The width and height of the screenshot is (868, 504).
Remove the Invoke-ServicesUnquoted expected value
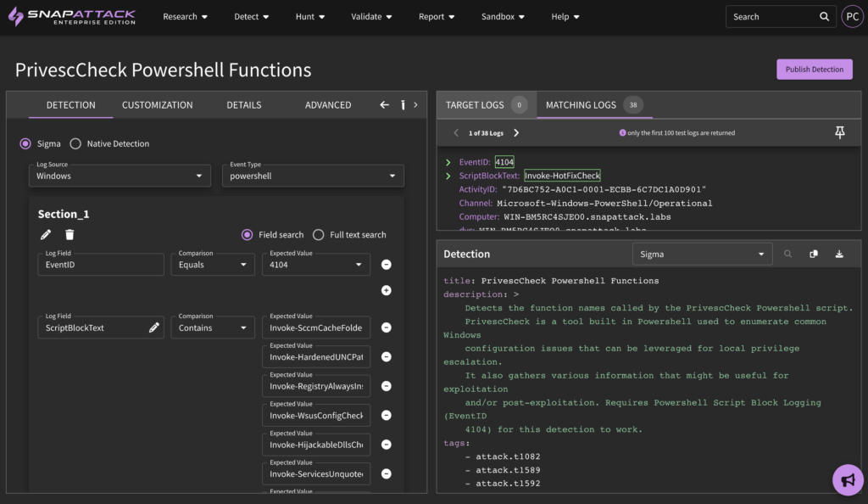click(x=387, y=473)
